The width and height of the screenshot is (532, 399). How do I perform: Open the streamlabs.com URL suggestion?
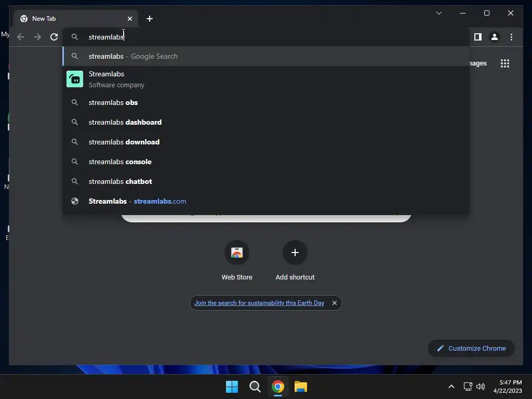(x=266, y=201)
